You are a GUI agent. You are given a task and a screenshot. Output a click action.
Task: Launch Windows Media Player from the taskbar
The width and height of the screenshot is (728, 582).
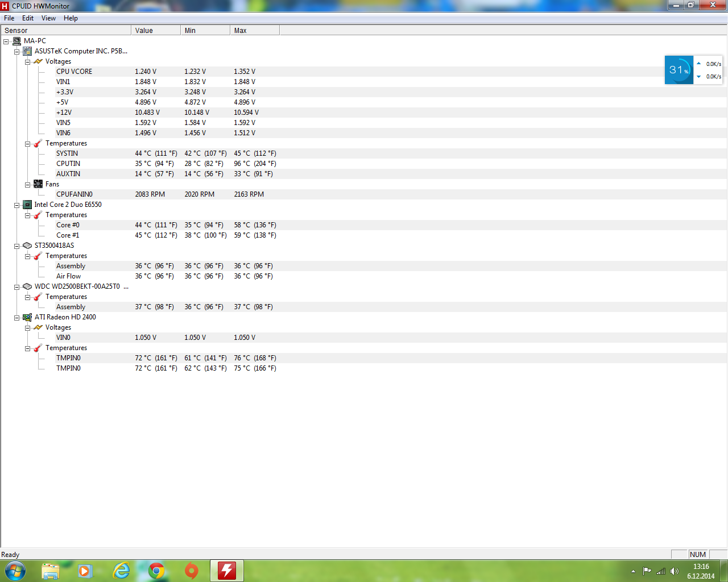pos(85,571)
